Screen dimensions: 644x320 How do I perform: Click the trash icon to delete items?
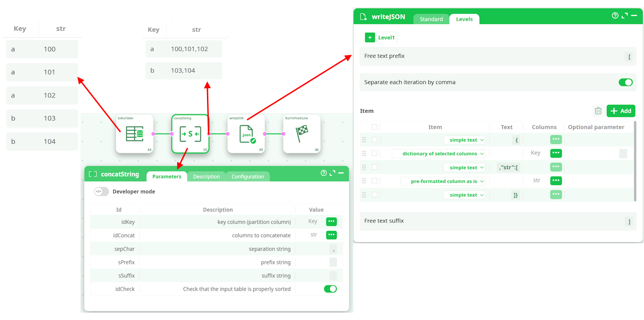[x=598, y=111]
